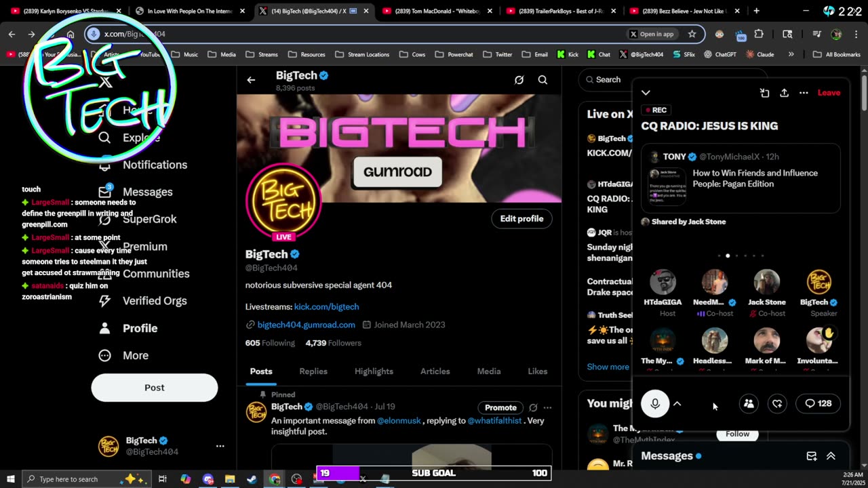This screenshot has height=488, width=868.
Task: Open Space participants people icon
Action: pyautogui.click(x=749, y=403)
